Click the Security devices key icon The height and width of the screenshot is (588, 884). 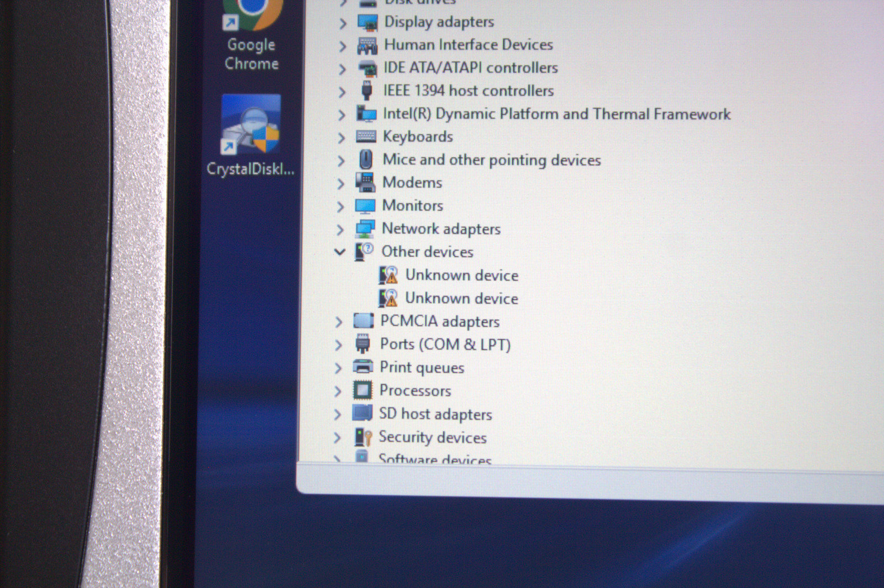click(362, 437)
